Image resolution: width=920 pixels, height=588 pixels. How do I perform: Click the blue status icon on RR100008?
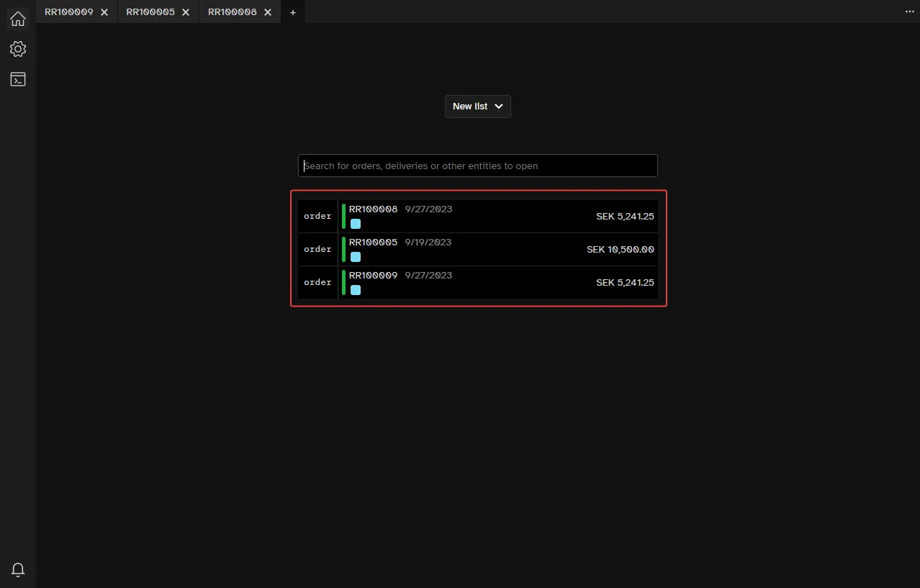[x=356, y=224]
